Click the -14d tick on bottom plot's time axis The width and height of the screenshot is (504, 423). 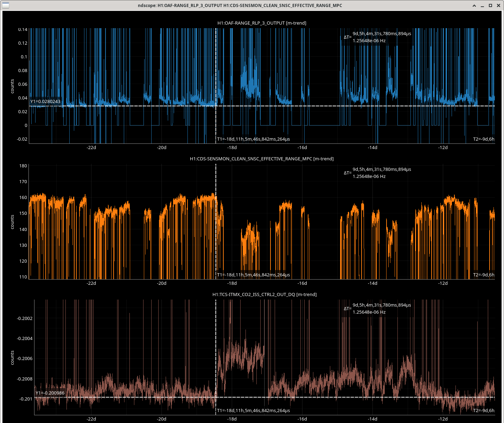[x=372, y=419]
